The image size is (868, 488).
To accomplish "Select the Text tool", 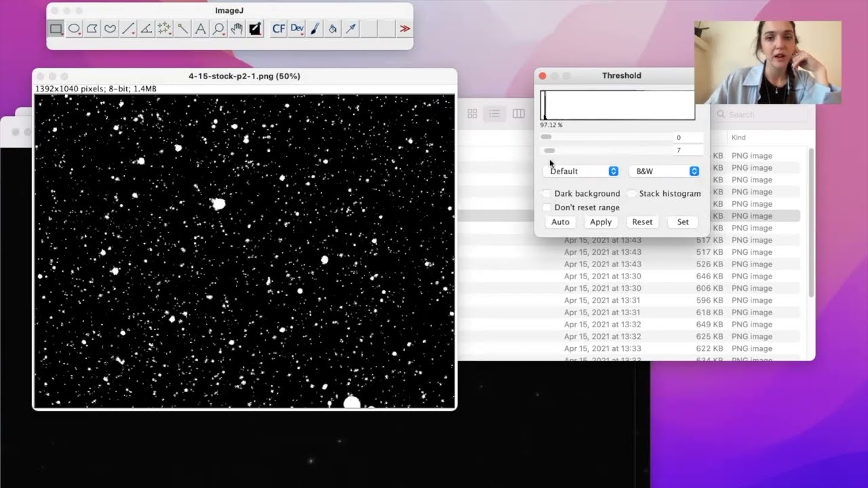I will 200,28.
